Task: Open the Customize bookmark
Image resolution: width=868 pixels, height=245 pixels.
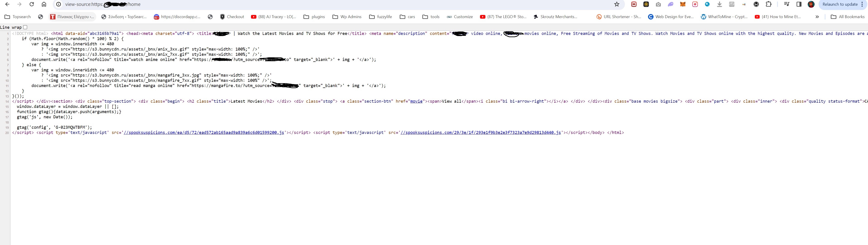Action: click(x=460, y=17)
